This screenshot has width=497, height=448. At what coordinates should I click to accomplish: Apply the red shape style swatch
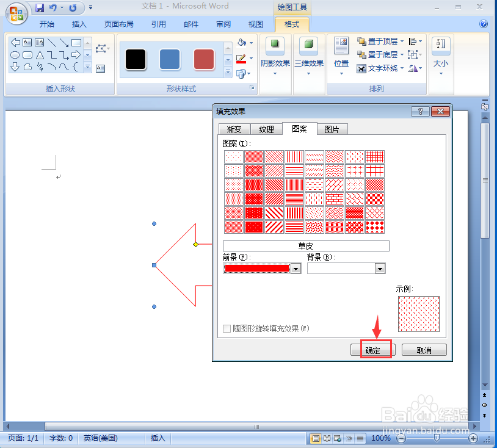[x=204, y=59]
